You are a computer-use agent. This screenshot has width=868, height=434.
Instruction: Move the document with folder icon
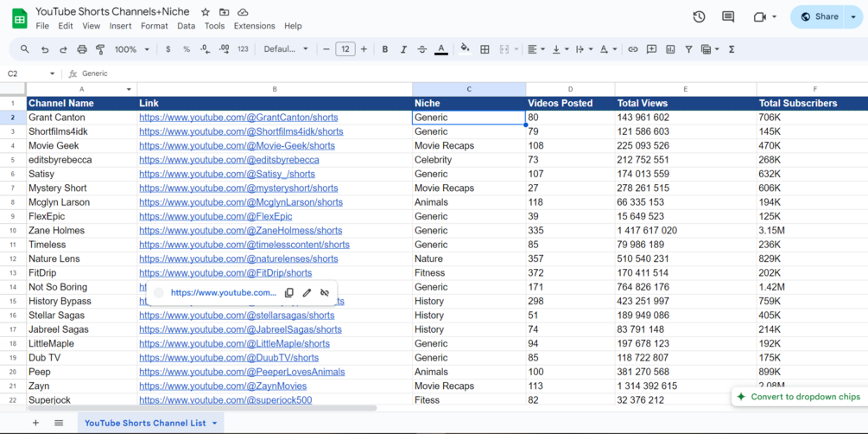coord(224,11)
